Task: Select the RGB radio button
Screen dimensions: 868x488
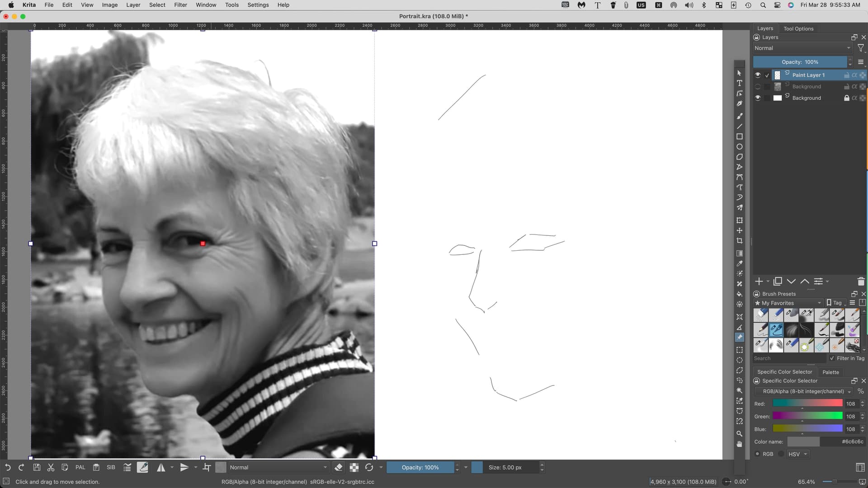Action: point(758,454)
